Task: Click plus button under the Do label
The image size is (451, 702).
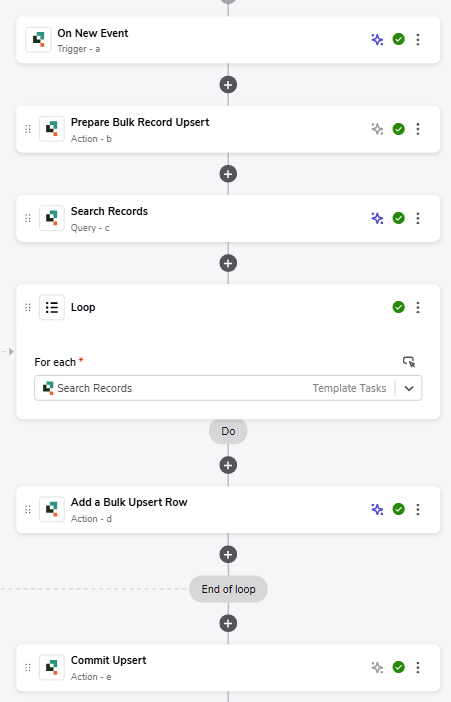Action: [x=228, y=465]
